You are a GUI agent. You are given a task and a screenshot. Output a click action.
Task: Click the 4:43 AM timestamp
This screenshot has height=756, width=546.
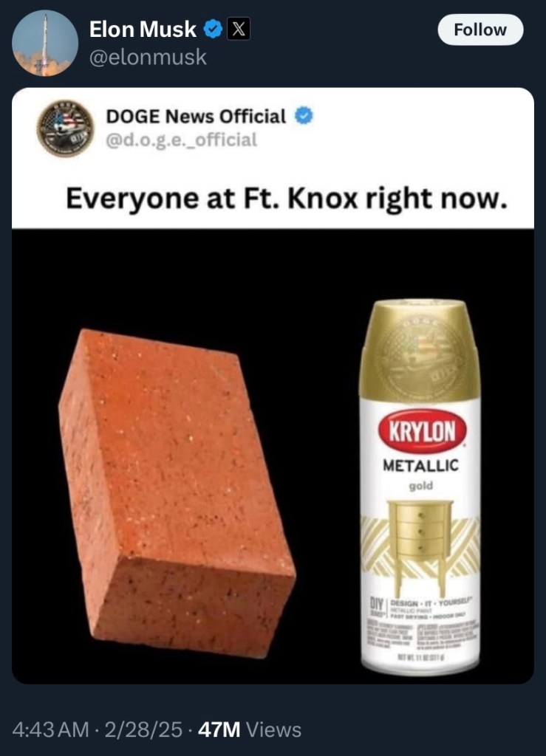(51, 729)
